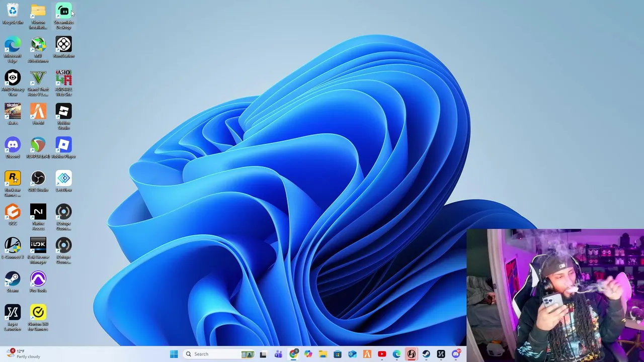Open Microsoft Store from the taskbar

(x=338, y=354)
